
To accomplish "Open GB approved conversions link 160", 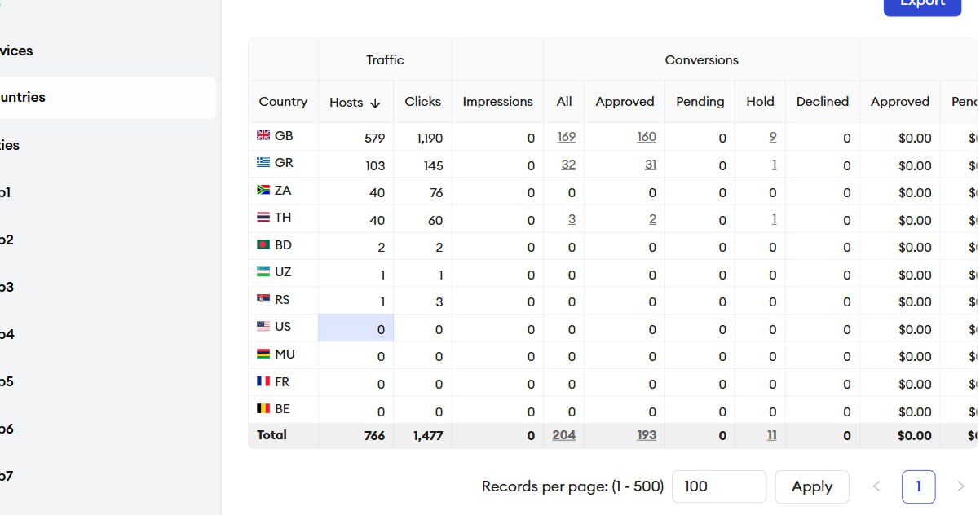I will pos(647,137).
